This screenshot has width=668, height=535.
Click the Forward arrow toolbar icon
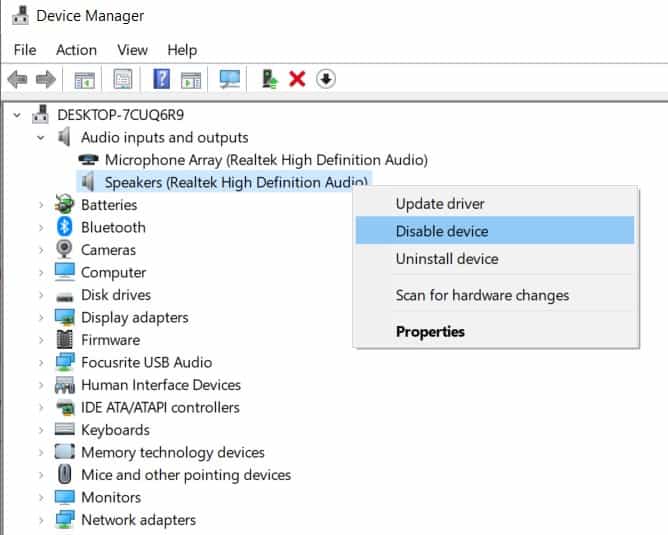click(x=46, y=79)
